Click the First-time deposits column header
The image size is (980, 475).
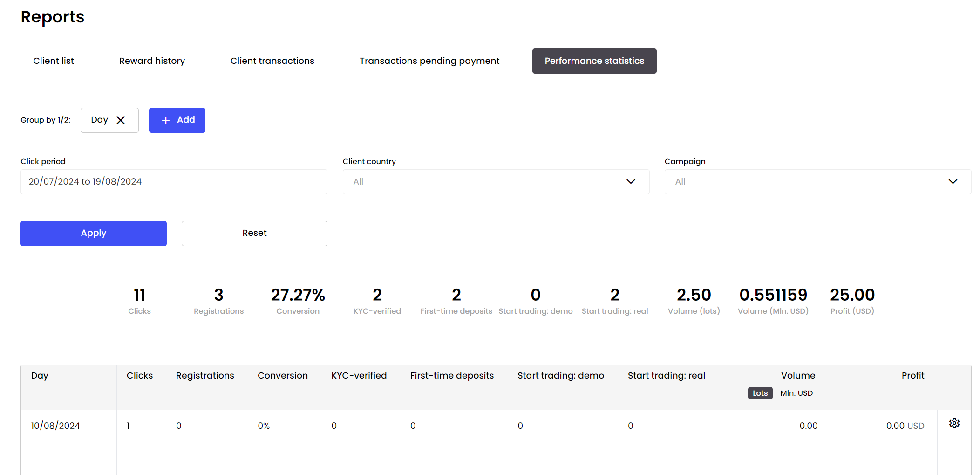point(452,376)
